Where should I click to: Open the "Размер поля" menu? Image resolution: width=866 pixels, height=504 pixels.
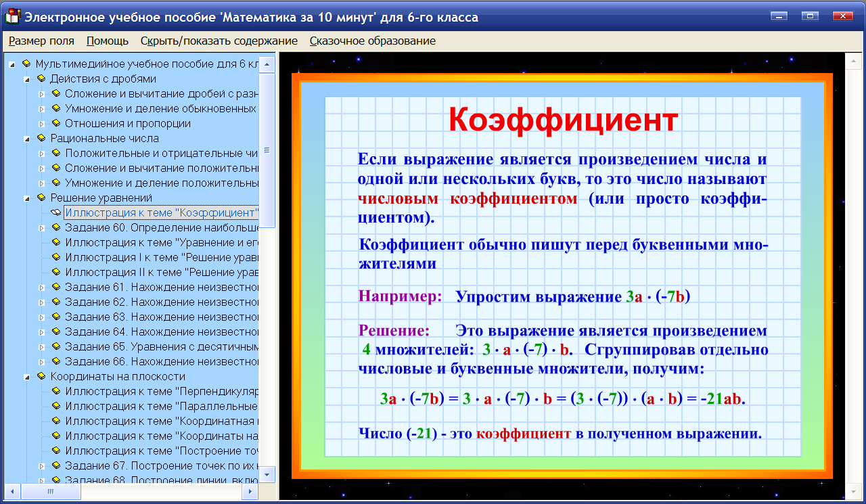tap(41, 41)
